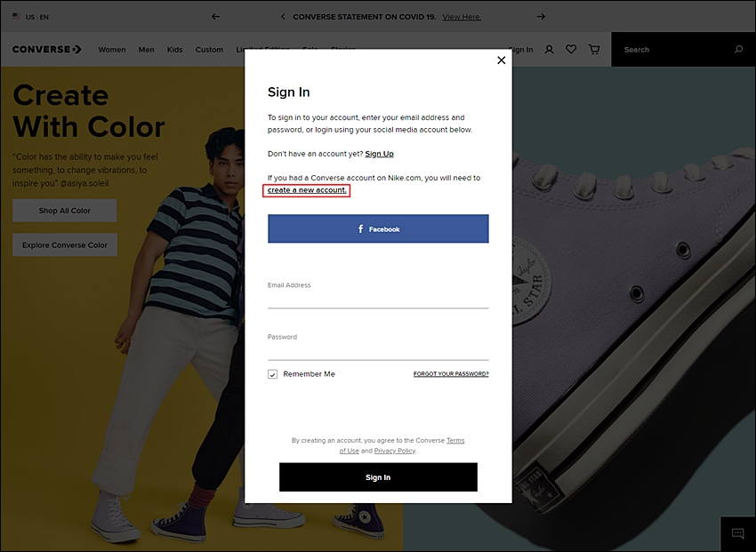Open the Women menu

pyautogui.click(x=112, y=50)
